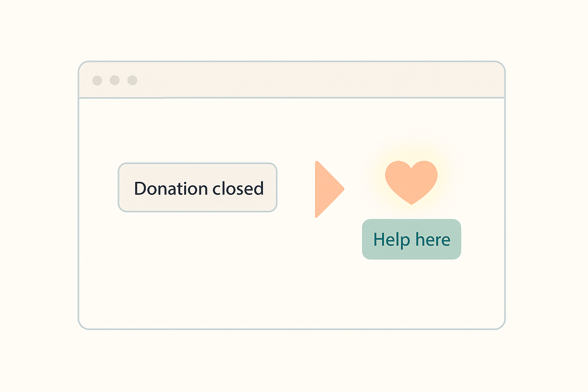The width and height of the screenshot is (588, 392).
Task: Click the Donation closed button
Action: tap(198, 188)
